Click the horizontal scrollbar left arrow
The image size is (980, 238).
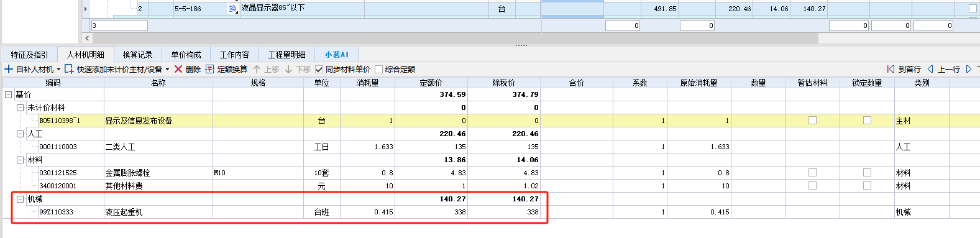tap(87, 39)
